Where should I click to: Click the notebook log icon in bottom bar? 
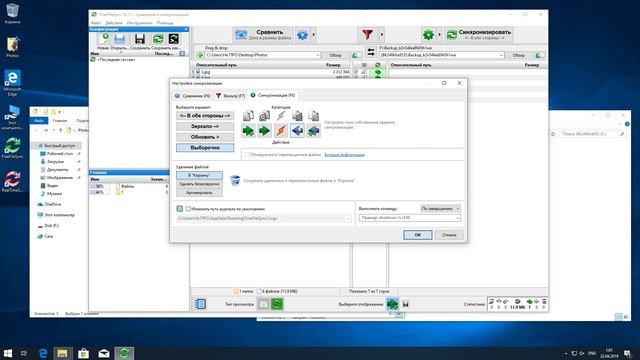200,304
